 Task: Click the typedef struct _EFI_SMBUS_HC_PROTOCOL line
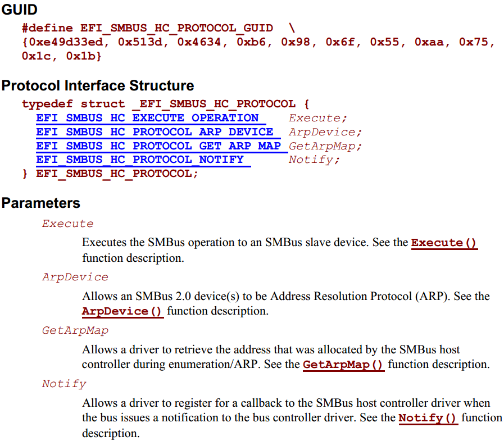(x=166, y=104)
